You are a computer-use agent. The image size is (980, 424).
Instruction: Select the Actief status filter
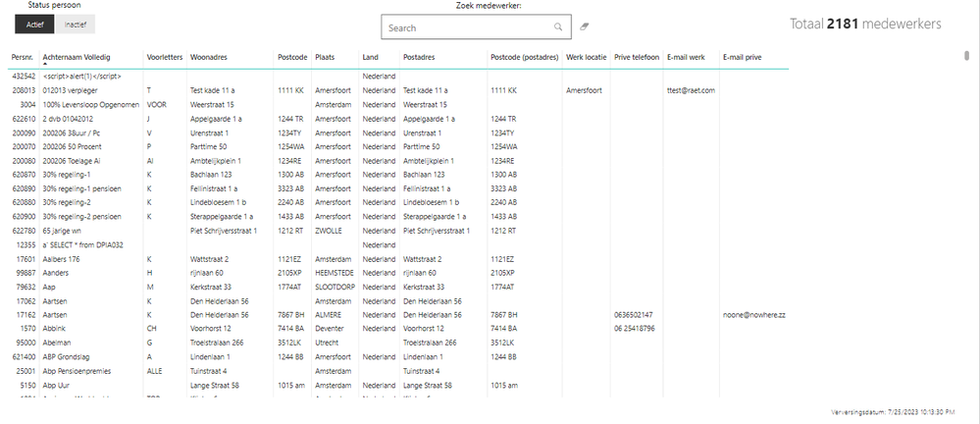35,25
